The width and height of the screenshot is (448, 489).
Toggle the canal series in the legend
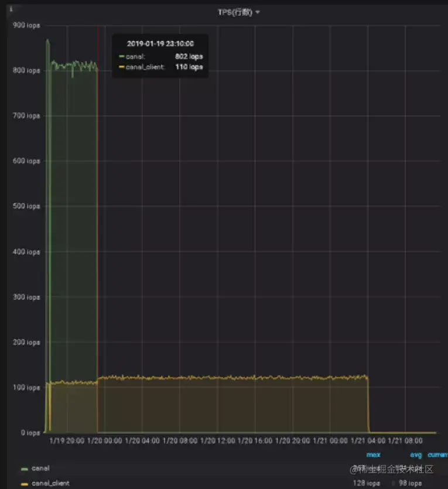pos(40,468)
